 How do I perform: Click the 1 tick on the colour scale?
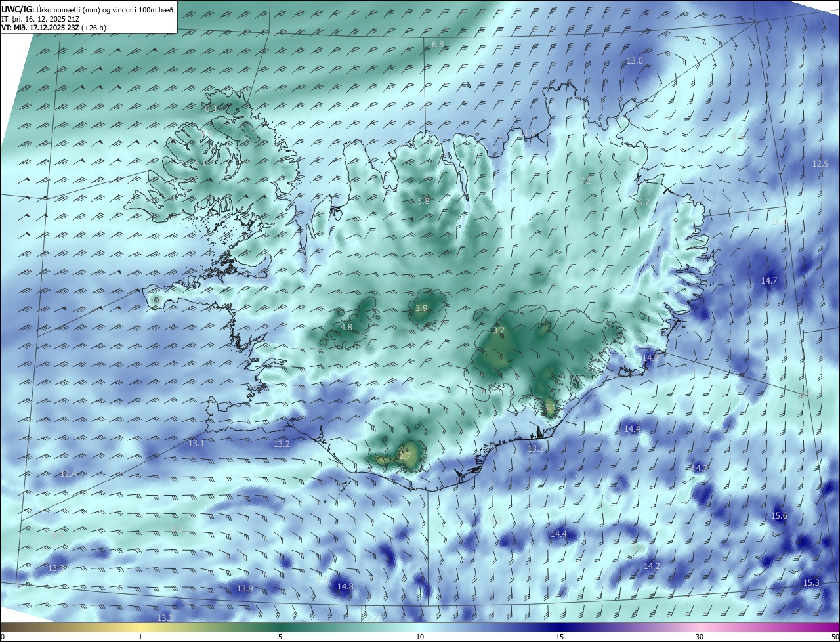tap(140, 637)
